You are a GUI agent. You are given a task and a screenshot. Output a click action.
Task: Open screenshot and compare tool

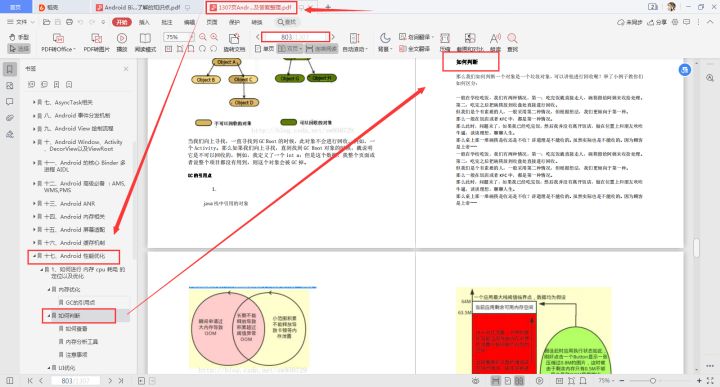[470, 43]
